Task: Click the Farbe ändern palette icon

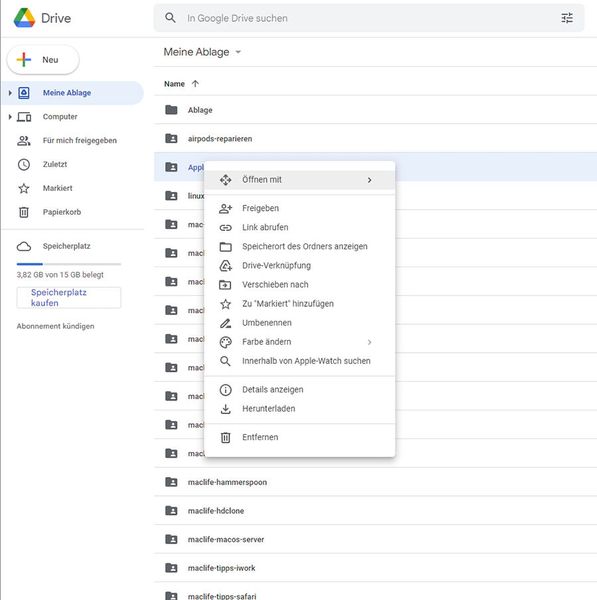Action: [225, 342]
